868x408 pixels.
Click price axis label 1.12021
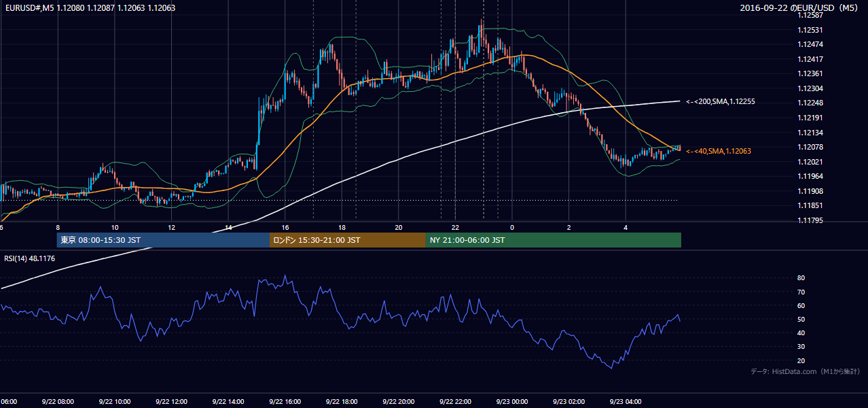[x=810, y=162]
